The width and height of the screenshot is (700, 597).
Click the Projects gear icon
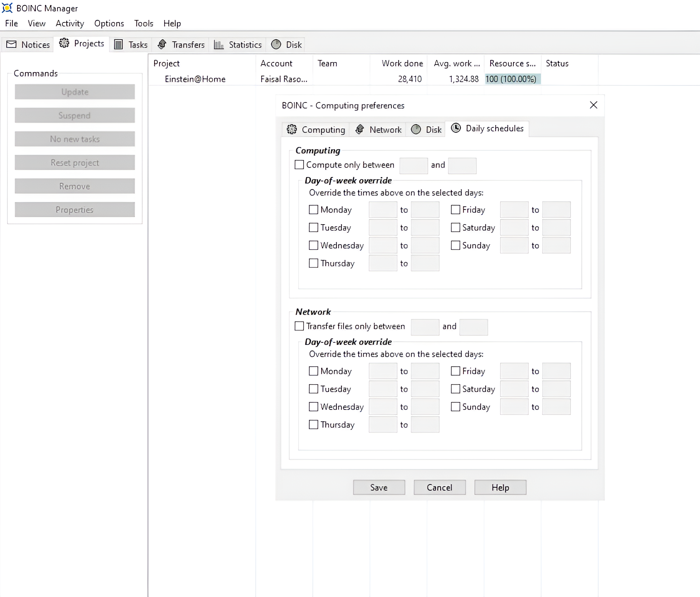[64, 43]
